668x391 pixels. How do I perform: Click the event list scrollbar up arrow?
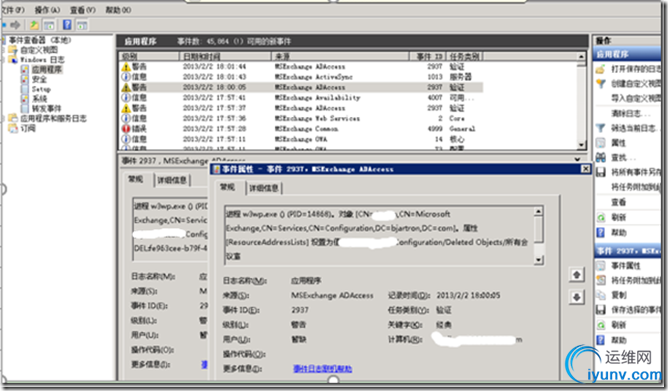tap(582, 56)
